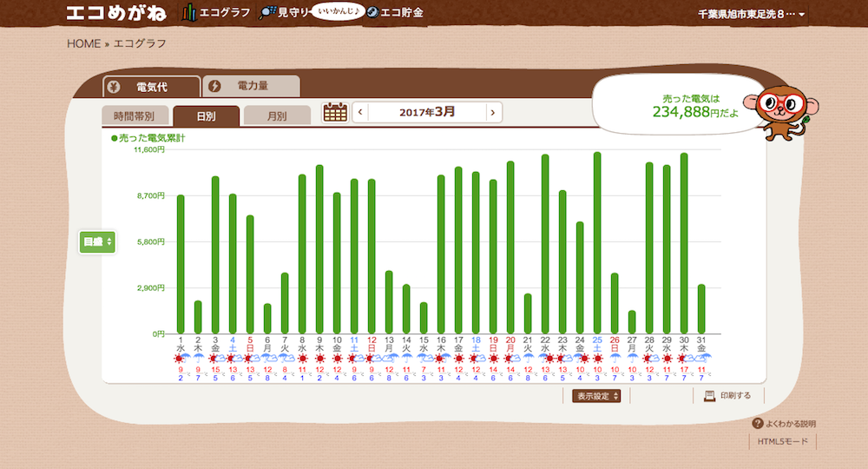Click the question mark help icon
868x469 pixels.
click(x=757, y=424)
